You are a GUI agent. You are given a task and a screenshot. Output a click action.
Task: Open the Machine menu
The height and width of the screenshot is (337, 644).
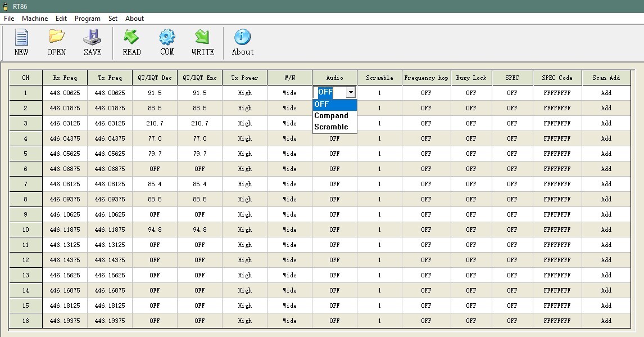click(35, 19)
